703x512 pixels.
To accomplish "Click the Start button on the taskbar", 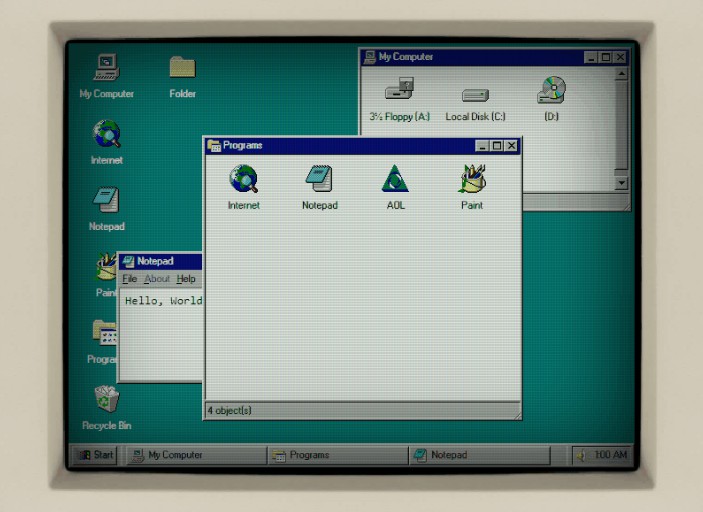I will [x=95, y=455].
